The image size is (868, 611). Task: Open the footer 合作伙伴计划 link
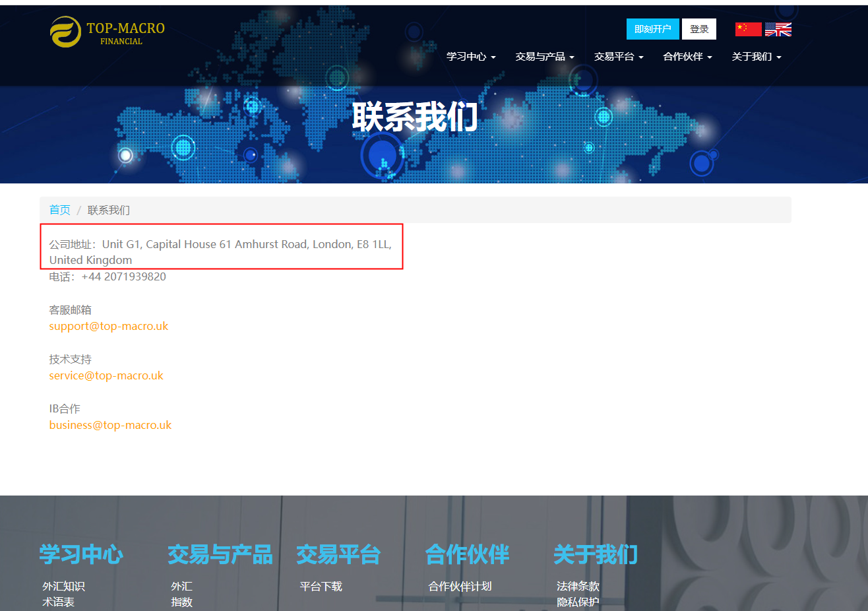[x=460, y=586]
